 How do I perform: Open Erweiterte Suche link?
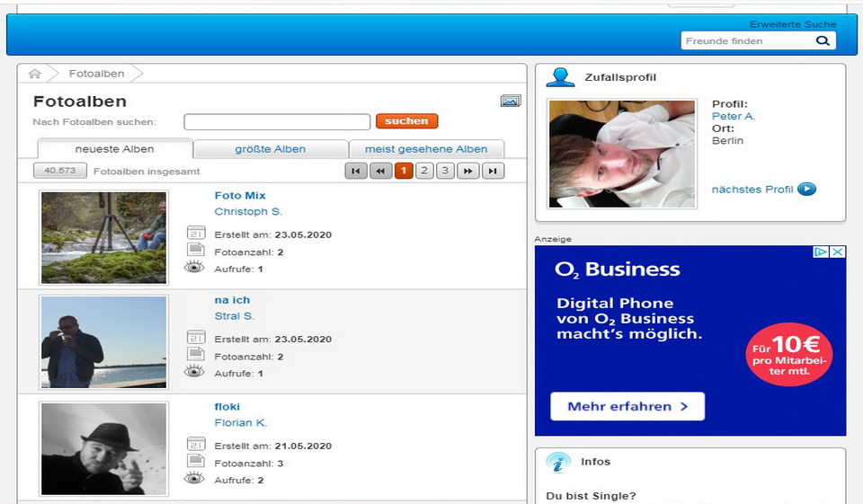click(x=792, y=24)
